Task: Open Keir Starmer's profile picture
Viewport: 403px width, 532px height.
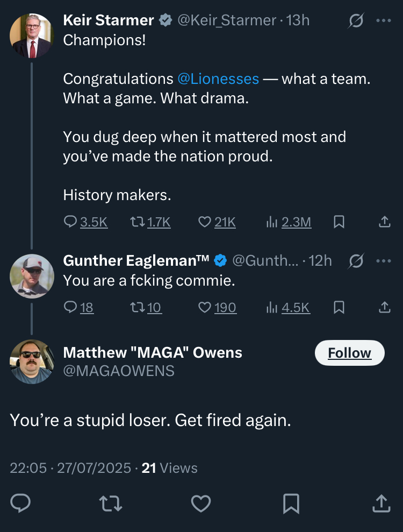Action: pos(32,36)
